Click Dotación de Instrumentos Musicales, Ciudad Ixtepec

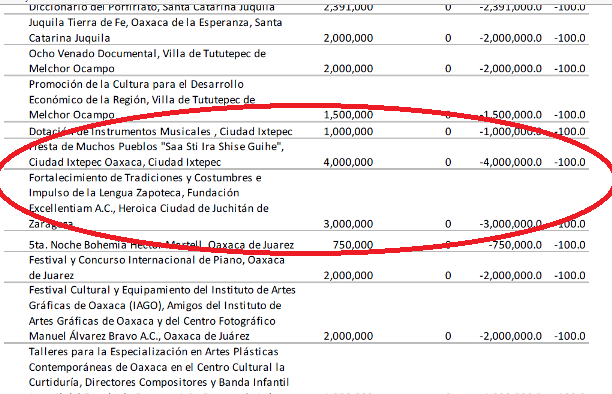pyautogui.click(x=160, y=131)
